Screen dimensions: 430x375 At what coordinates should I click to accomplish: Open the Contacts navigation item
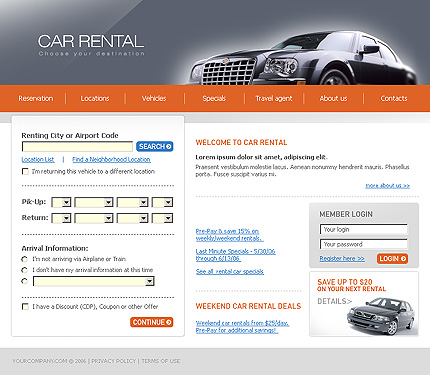tap(394, 98)
